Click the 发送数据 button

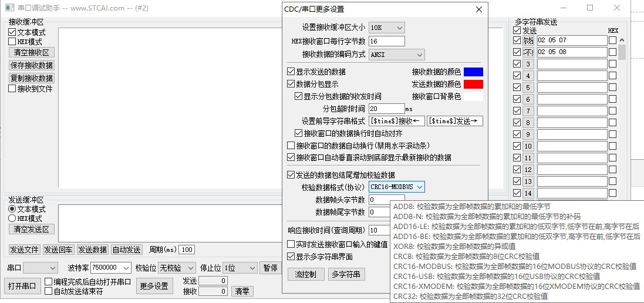tap(92, 250)
